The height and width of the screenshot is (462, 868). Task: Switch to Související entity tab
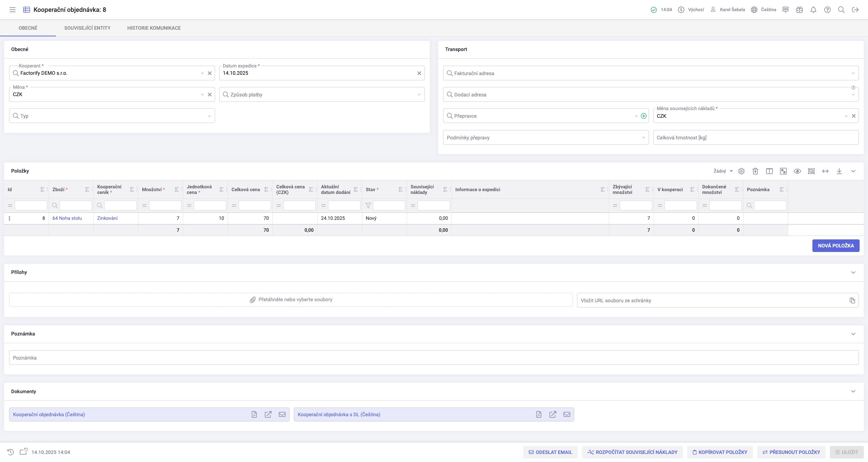coord(87,28)
